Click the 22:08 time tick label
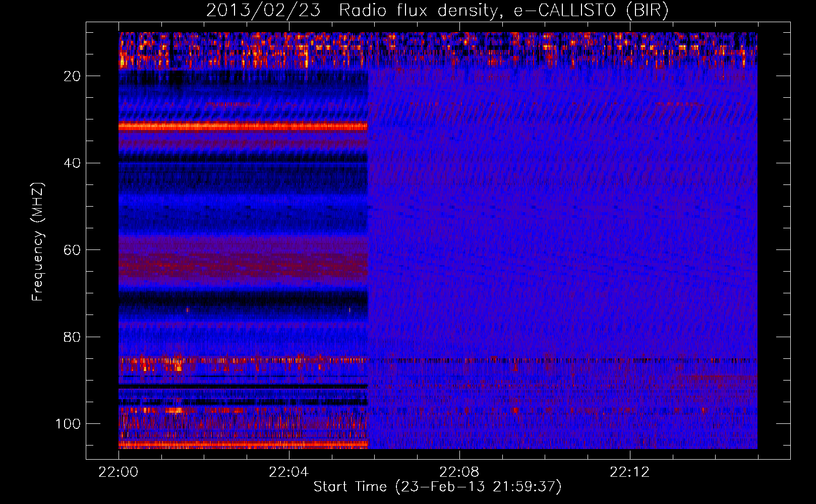 pyautogui.click(x=459, y=472)
